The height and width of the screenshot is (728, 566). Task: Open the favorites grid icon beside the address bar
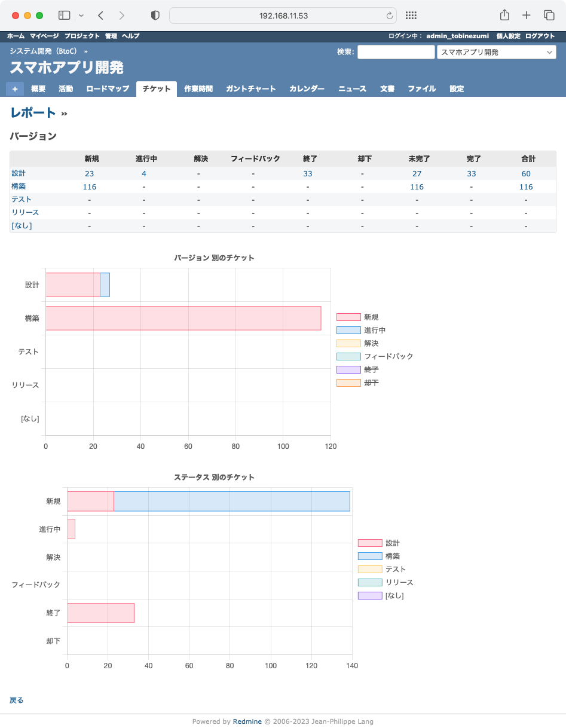point(411,15)
